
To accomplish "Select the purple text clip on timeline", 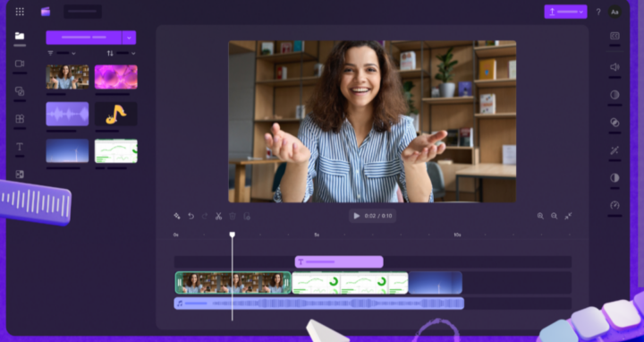I will [x=339, y=261].
